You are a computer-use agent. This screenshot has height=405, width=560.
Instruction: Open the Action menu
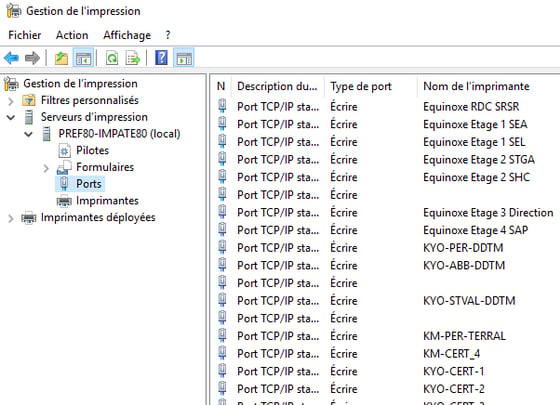tap(72, 35)
